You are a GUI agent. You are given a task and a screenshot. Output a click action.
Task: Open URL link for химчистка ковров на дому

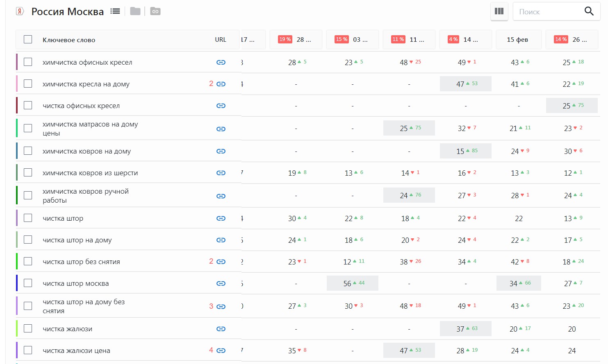click(x=221, y=151)
